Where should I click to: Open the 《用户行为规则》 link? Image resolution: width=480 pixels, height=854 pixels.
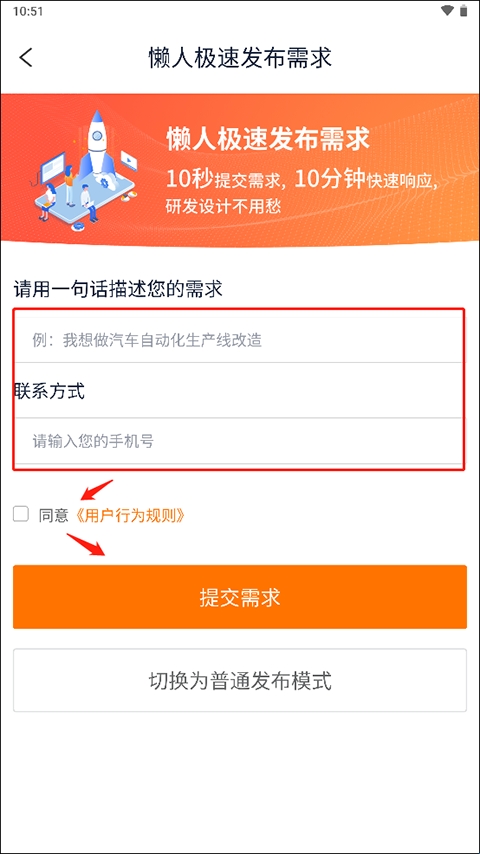127,515
